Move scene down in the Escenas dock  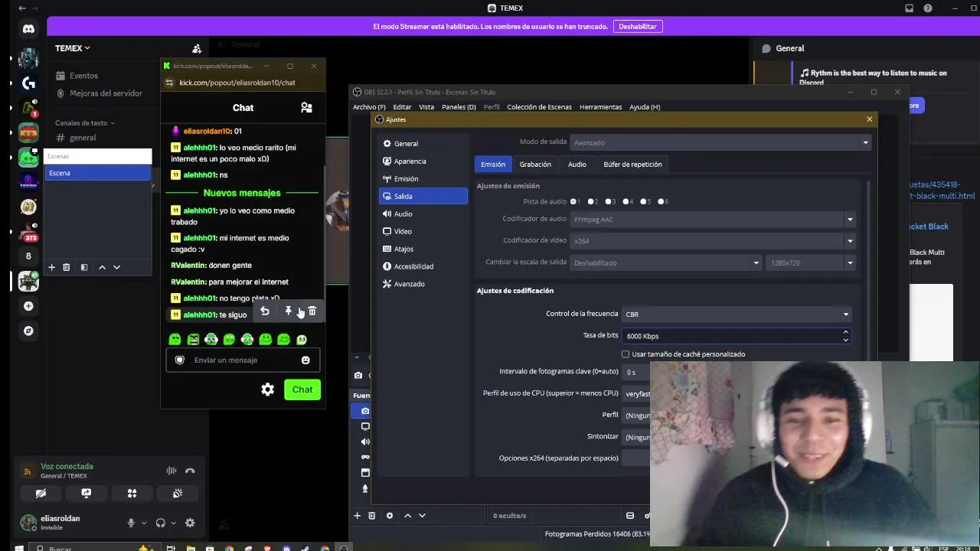click(x=116, y=267)
